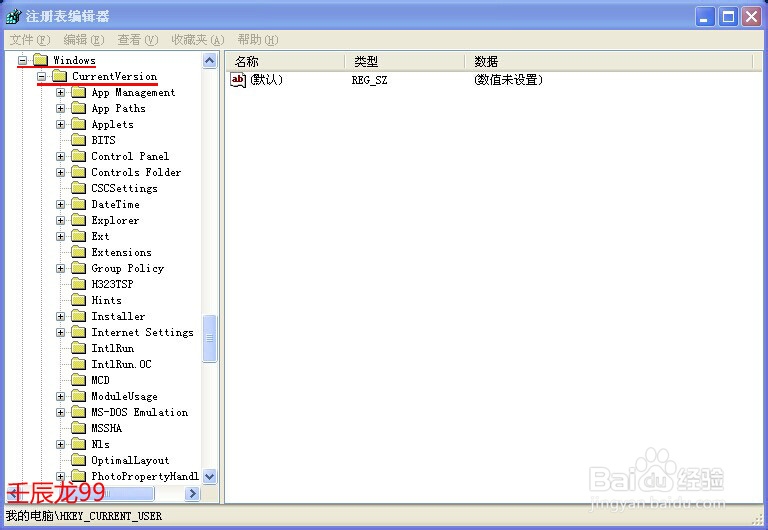Viewport: 768px width, 530px height.
Task: Click the IntlRun folder icon
Action: coord(78,348)
